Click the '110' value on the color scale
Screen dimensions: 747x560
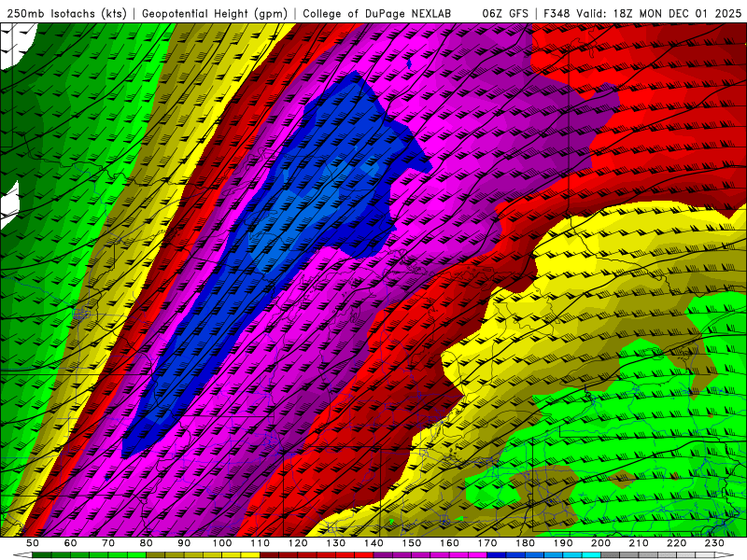260,543
